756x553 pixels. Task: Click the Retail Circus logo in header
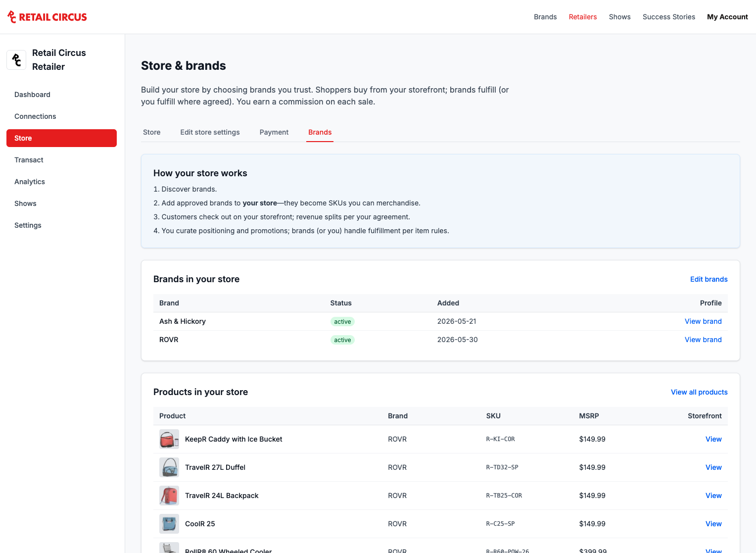[47, 17]
